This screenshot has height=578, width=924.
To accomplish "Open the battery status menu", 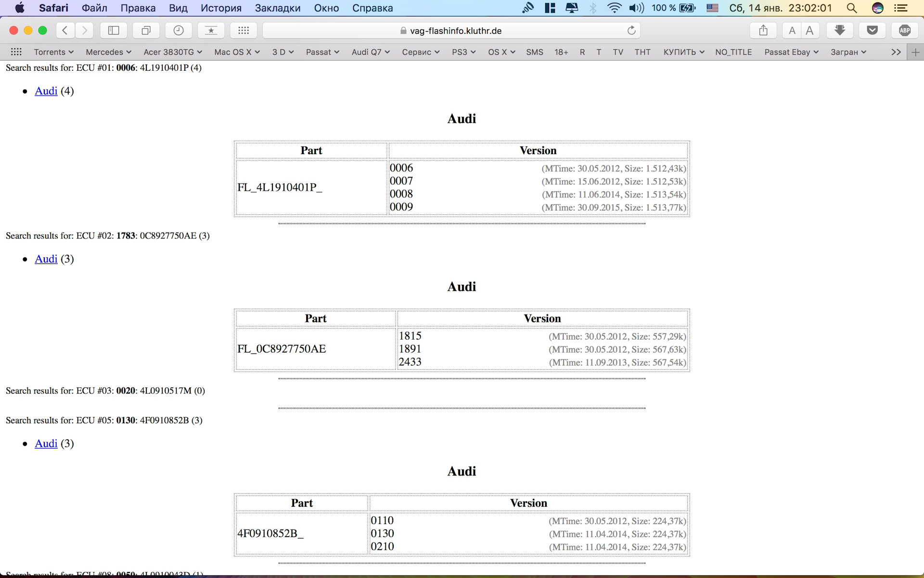I will (x=674, y=8).
